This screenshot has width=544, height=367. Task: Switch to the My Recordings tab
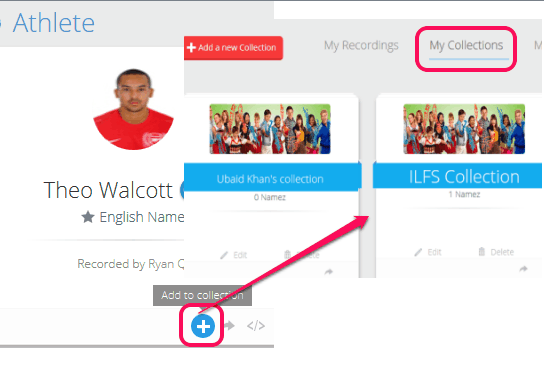361,45
